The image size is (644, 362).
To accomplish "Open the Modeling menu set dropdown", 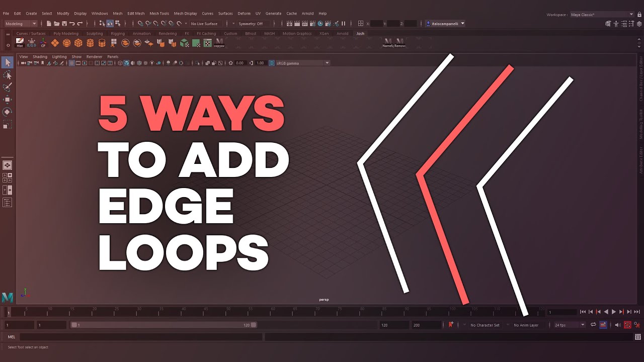I will pos(21,24).
